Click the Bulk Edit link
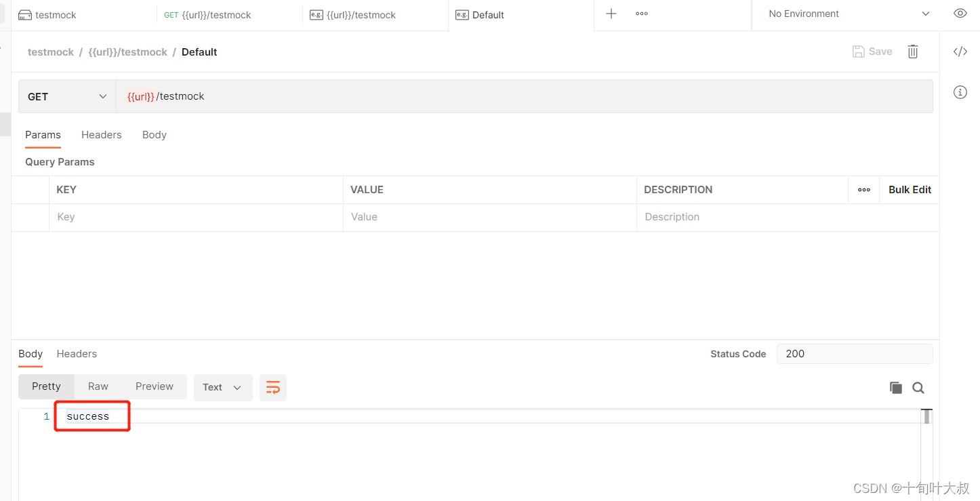 [910, 190]
